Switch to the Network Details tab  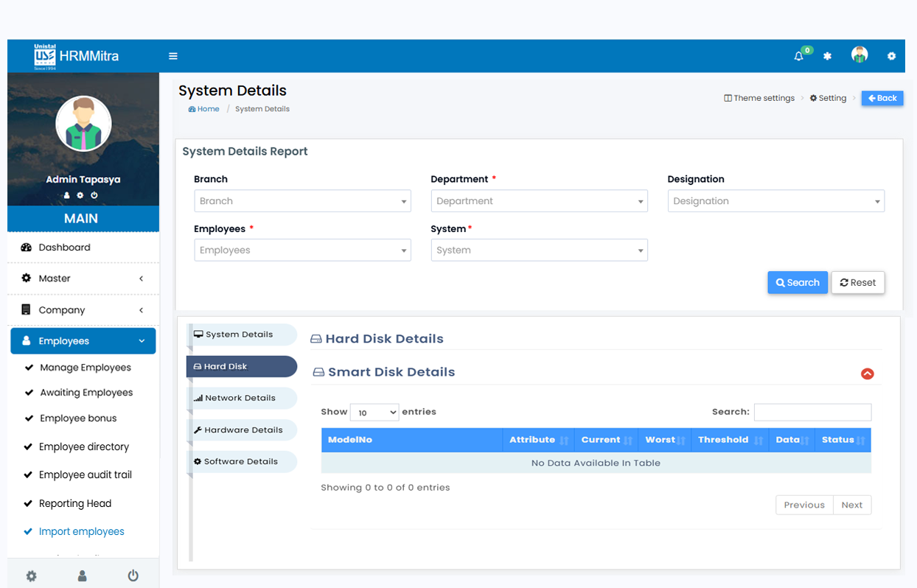click(241, 398)
